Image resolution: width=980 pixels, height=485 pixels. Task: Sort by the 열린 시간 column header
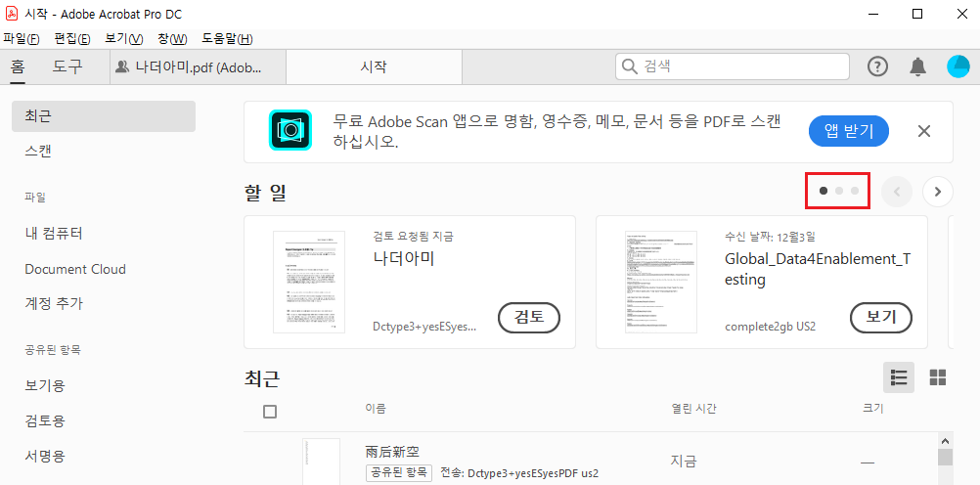693,409
